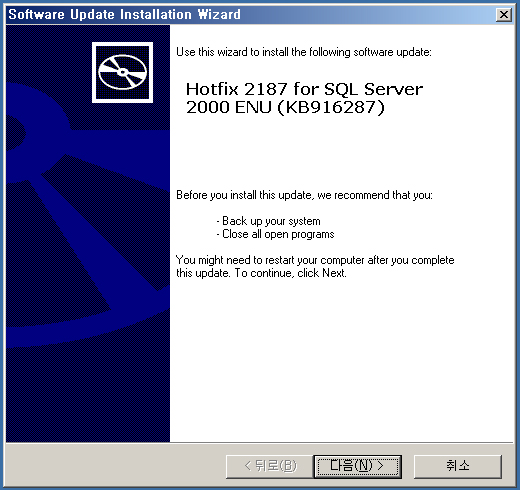520x490 pixels.
Task: Click 'You might need to restart' sentence
Action: pyautogui.click(x=315, y=260)
